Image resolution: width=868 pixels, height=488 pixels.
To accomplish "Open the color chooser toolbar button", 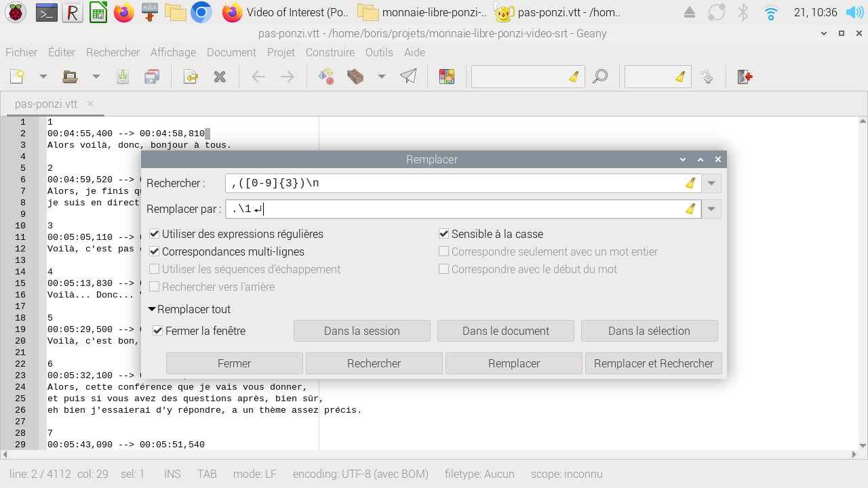I will pyautogui.click(x=446, y=77).
